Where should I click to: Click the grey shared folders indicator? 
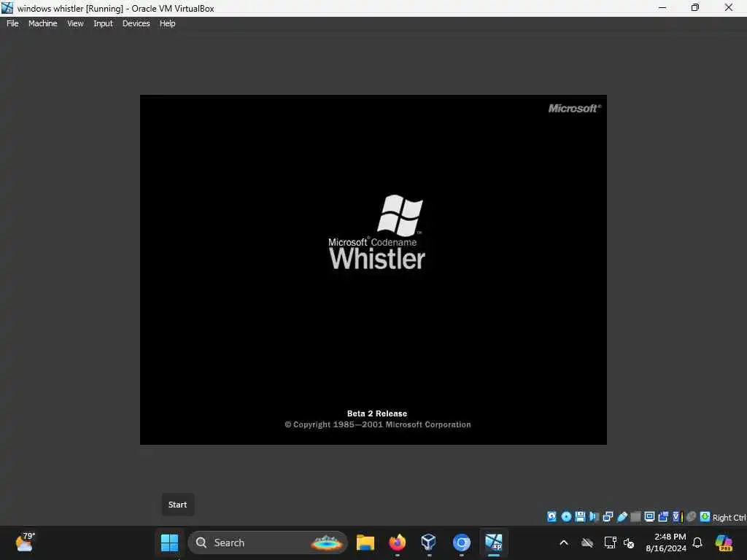click(635, 517)
